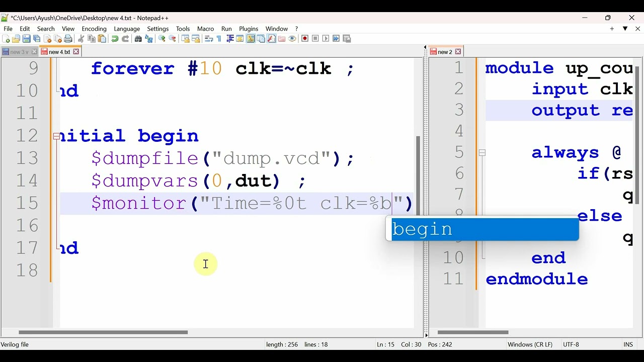The height and width of the screenshot is (362, 644).
Task: Open the Edit menu
Action: (x=25, y=29)
